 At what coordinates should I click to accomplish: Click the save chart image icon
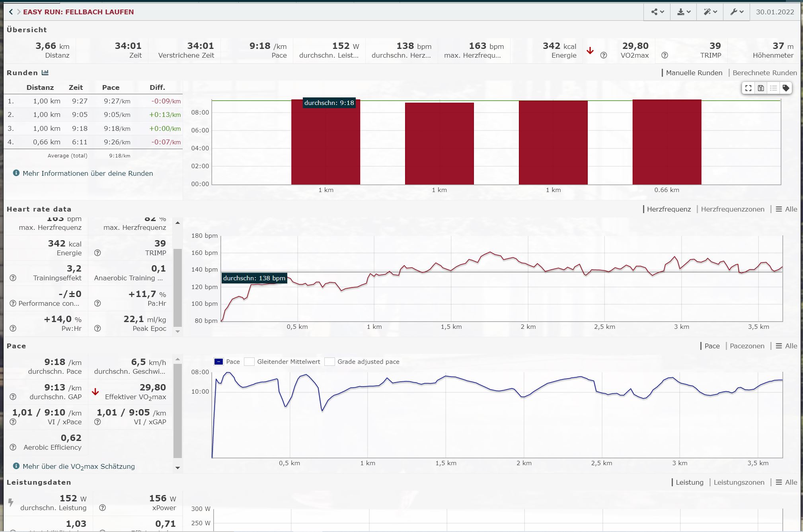tap(761, 88)
